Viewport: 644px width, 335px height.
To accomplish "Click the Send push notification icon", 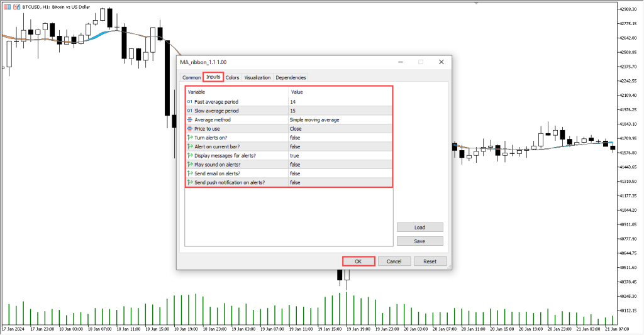I will click(190, 183).
